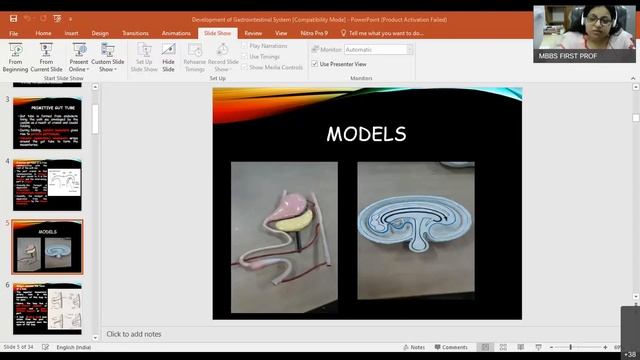Uncheck Use Presenter View checkbox
The width and height of the screenshot is (640, 360).
click(x=315, y=64)
